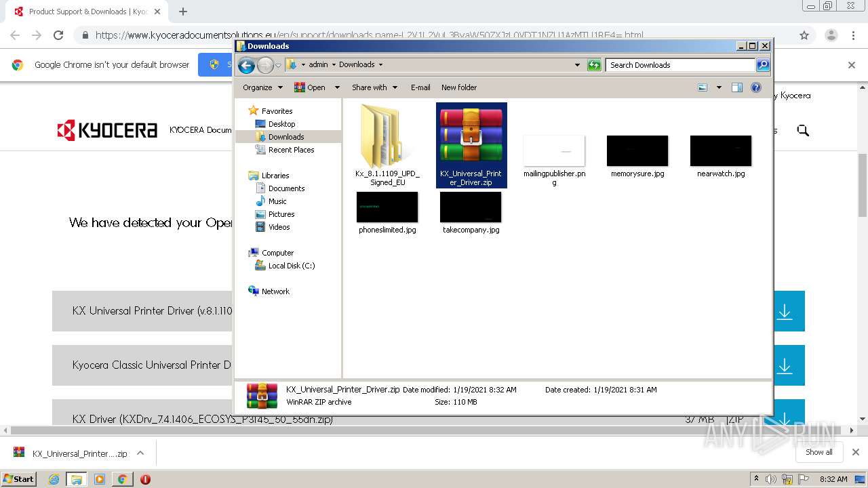This screenshot has height=488, width=868.
Task: Click Downloads in the address breadcrumb
Action: [357, 65]
